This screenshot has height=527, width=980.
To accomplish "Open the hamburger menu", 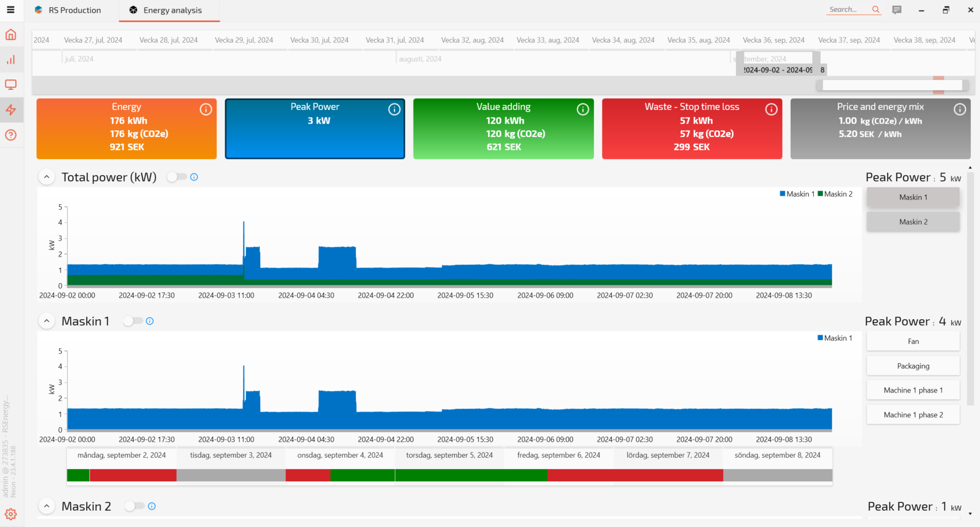I will (10, 10).
